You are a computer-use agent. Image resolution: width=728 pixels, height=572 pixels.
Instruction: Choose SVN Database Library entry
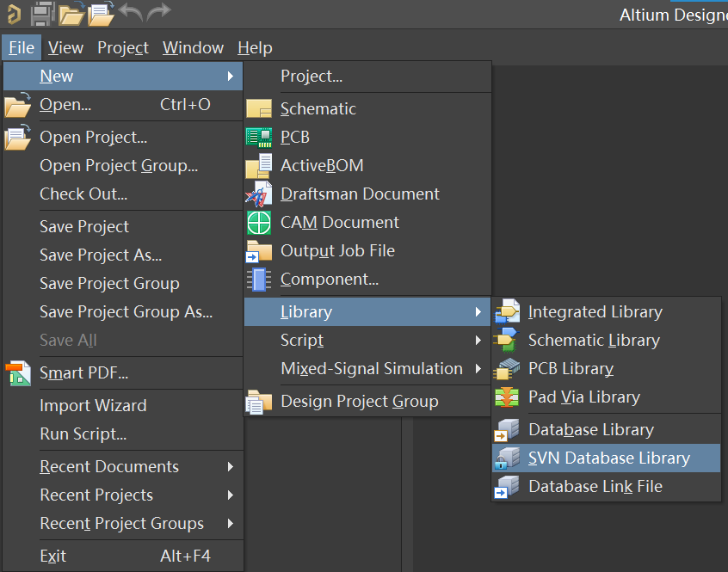click(607, 458)
